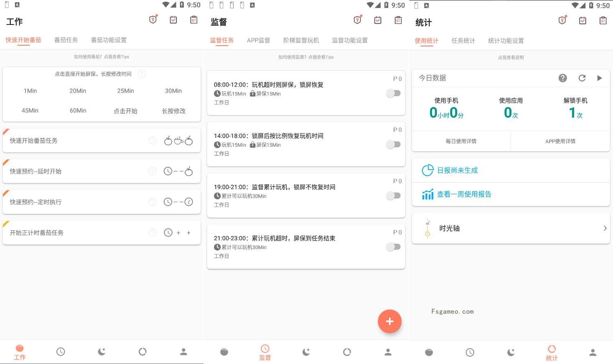The width and height of the screenshot is (613, 364).
Task: Tap profile nav icon in 工作 screen bottom bar
Action: [183, 352]
